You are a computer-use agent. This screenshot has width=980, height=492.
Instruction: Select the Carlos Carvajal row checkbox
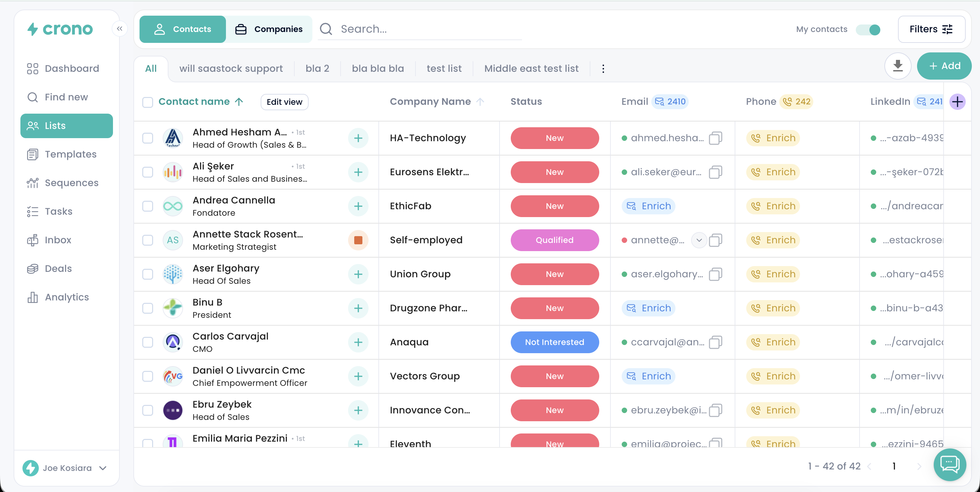point(148,342)
